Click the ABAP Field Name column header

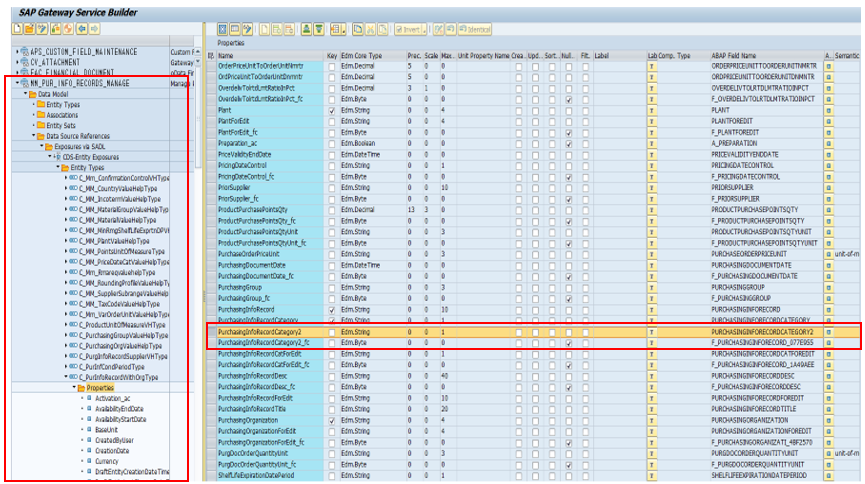pos(767,55)
